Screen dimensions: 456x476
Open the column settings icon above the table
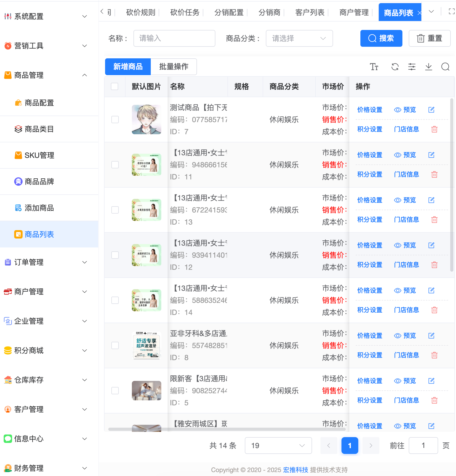tap(412, 67)
